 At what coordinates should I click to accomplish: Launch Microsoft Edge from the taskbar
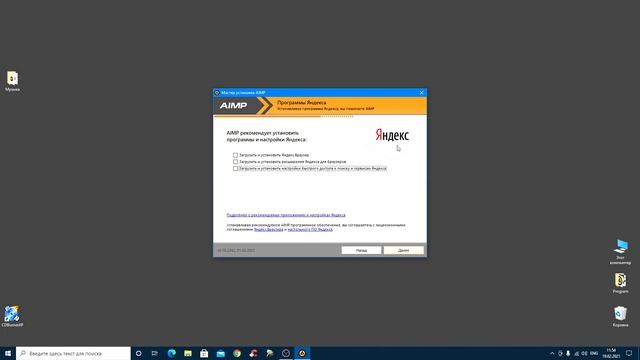pos(171,353)
